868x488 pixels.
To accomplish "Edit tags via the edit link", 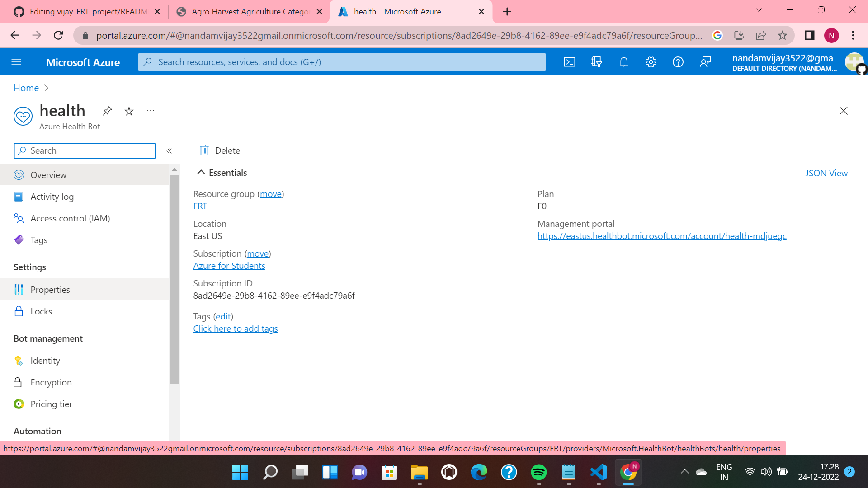I will point(223,316).
